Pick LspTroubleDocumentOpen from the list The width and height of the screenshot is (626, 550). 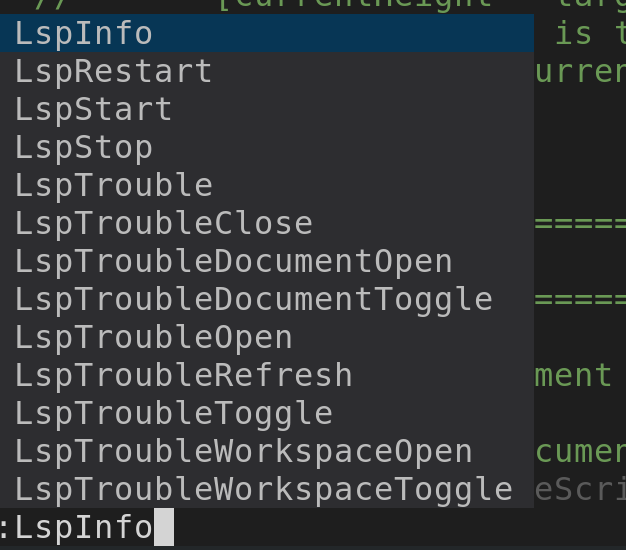(x=267, y=261)
